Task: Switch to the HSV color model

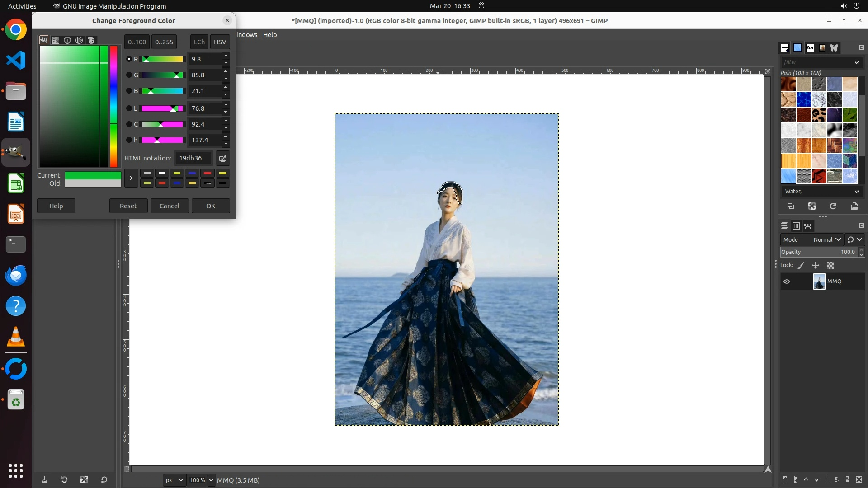Action: (x=220, y=42)
